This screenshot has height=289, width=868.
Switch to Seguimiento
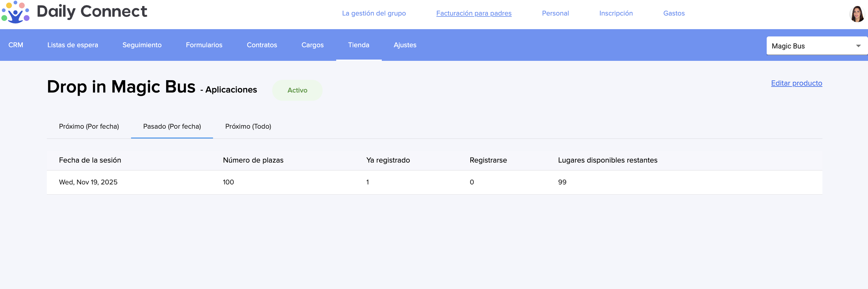(x=142, y=45)
